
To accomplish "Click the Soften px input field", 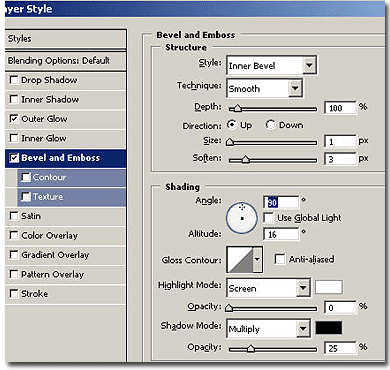I will [x=340, y=159].
